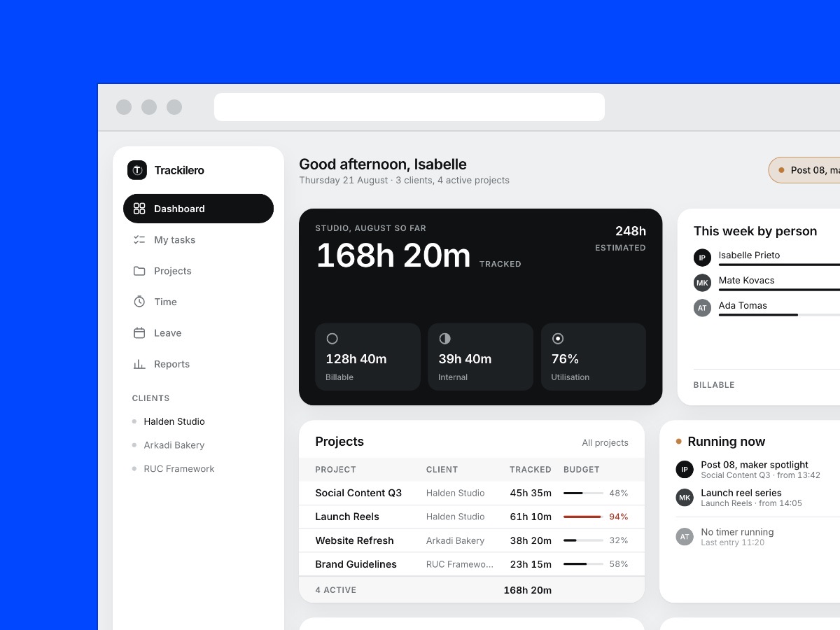Click the All projects link
This screenshot has width=840, height=630.
[605, 442]
